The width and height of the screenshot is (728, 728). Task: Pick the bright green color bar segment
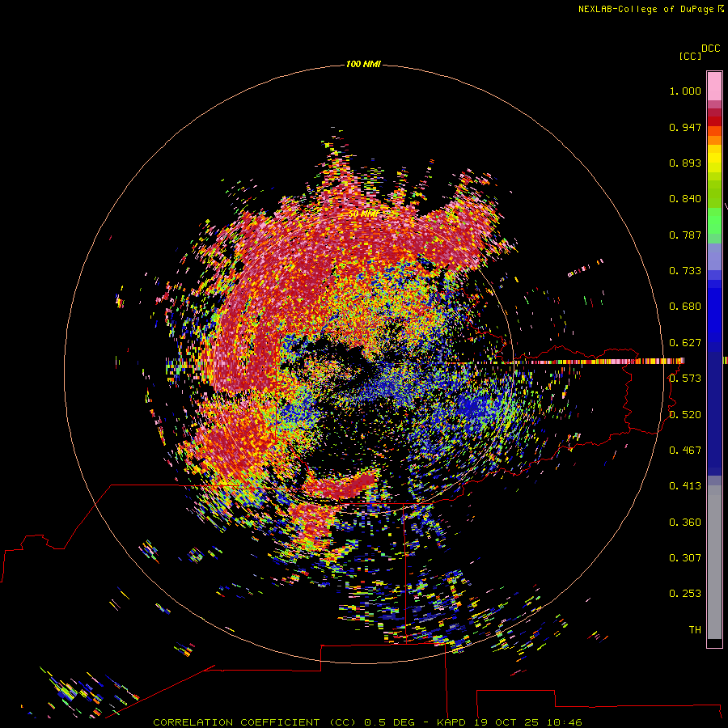714,221
